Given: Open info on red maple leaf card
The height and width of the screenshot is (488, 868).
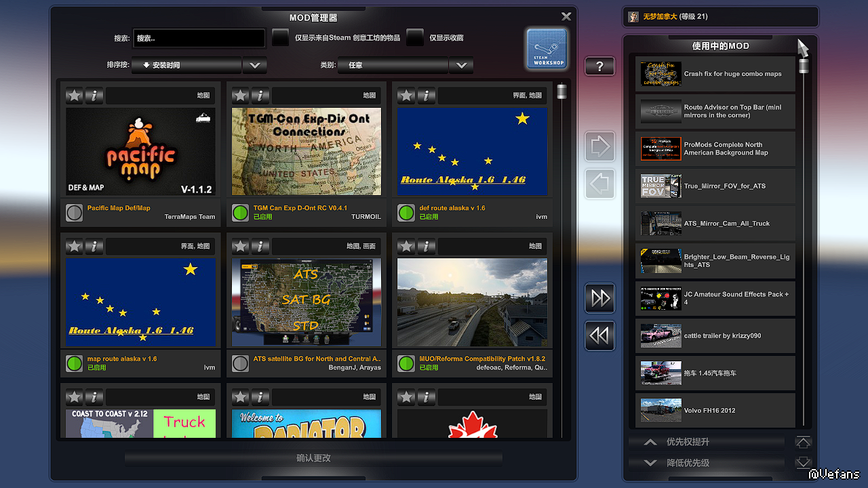Looking at the screenshot, I should pyautogui.click(x=426, y=396).
